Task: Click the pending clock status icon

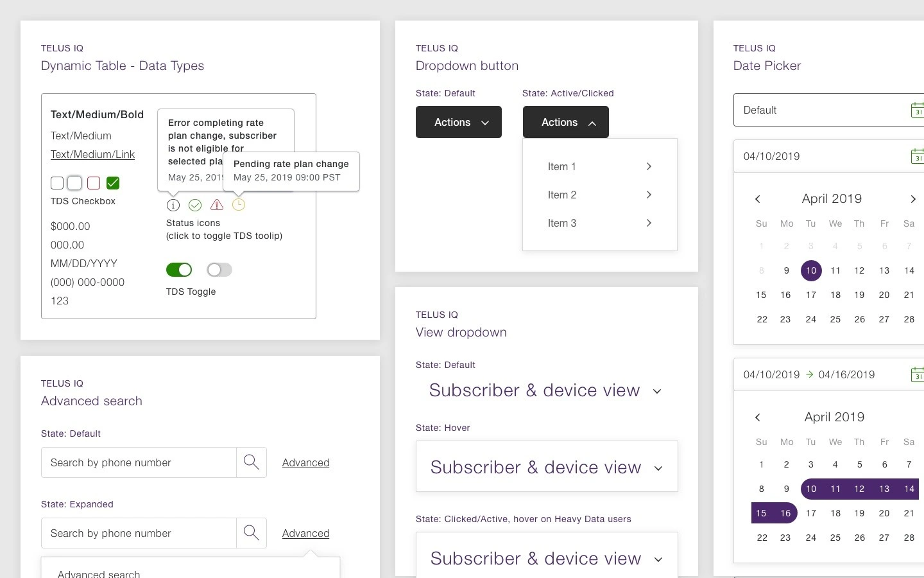Action: pos(239,205)
